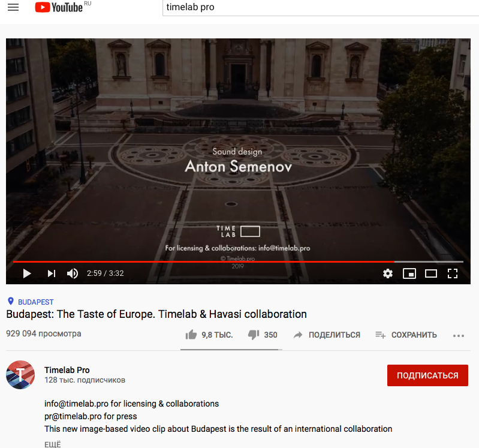The height and width of the screenshot is (448, 479).
Task: Dislike the video with thumbs down
Action: [263, 335]
